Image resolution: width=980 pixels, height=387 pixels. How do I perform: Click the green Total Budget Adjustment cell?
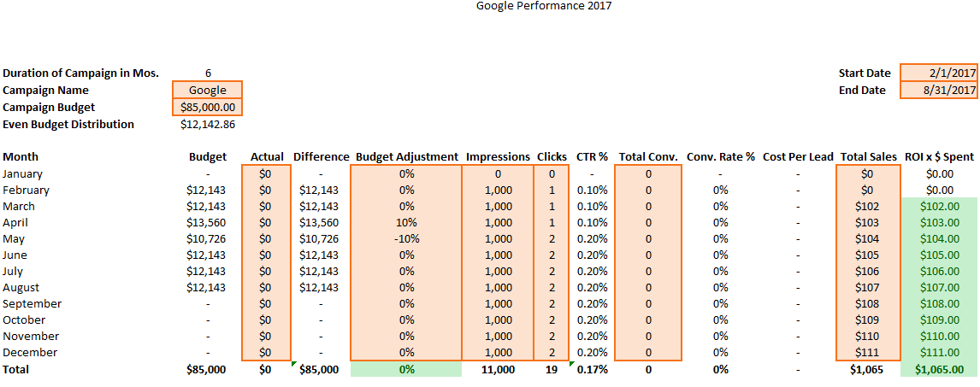point(406,369)
